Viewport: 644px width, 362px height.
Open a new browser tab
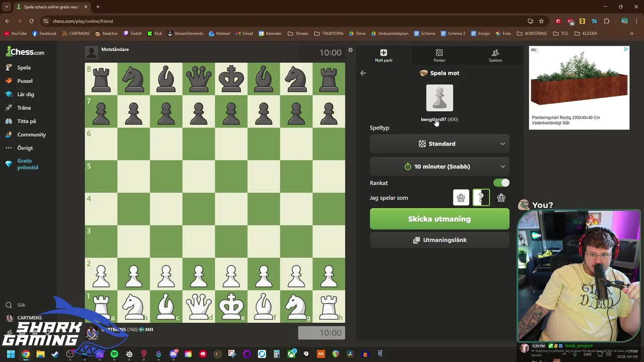point(98,7)
